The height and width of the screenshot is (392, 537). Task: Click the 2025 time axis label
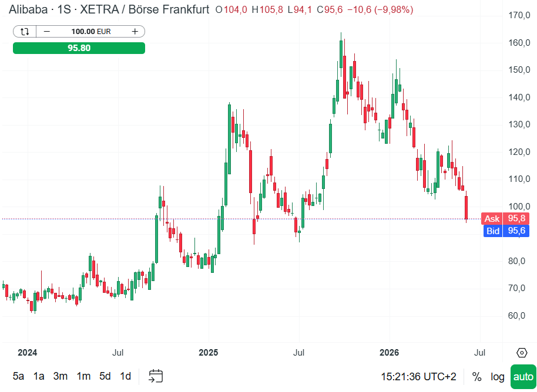[x=208, y=352]
